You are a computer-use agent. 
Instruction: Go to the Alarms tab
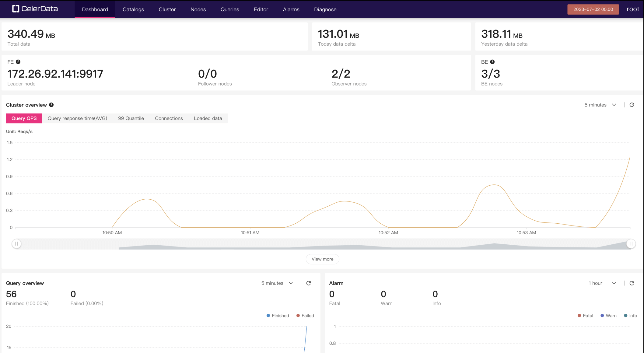[x=291, y=9]
